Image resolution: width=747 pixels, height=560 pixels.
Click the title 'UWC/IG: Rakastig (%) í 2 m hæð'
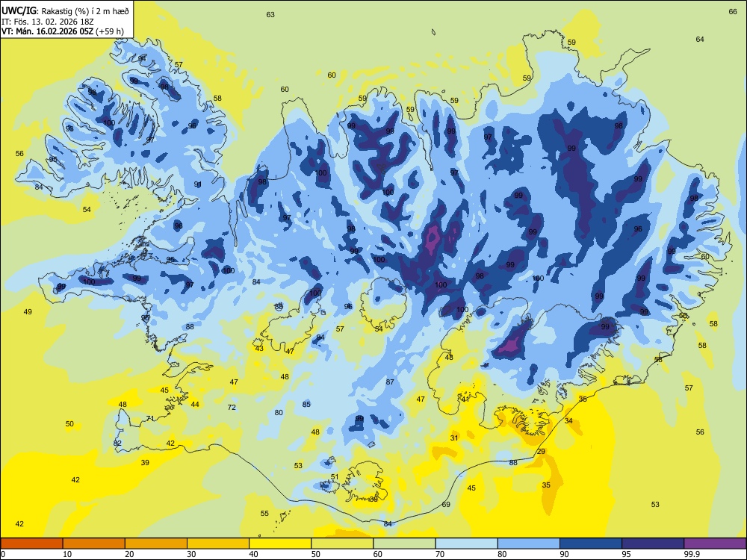(65, 10)
